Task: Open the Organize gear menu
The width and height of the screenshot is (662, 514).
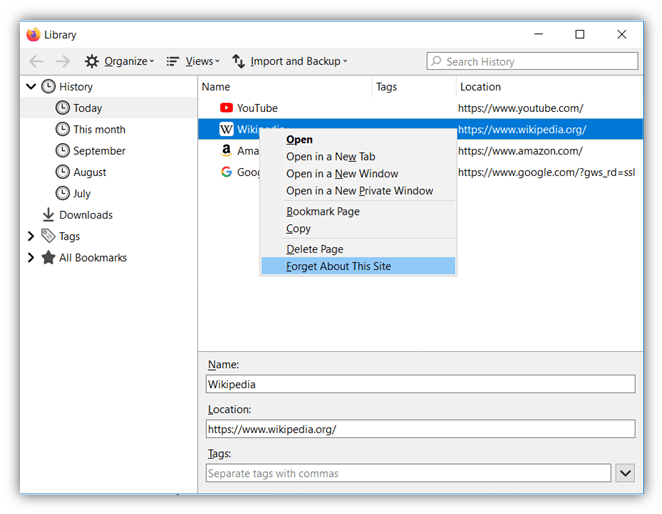Action: pyautogui.click(x=119, y=61)
